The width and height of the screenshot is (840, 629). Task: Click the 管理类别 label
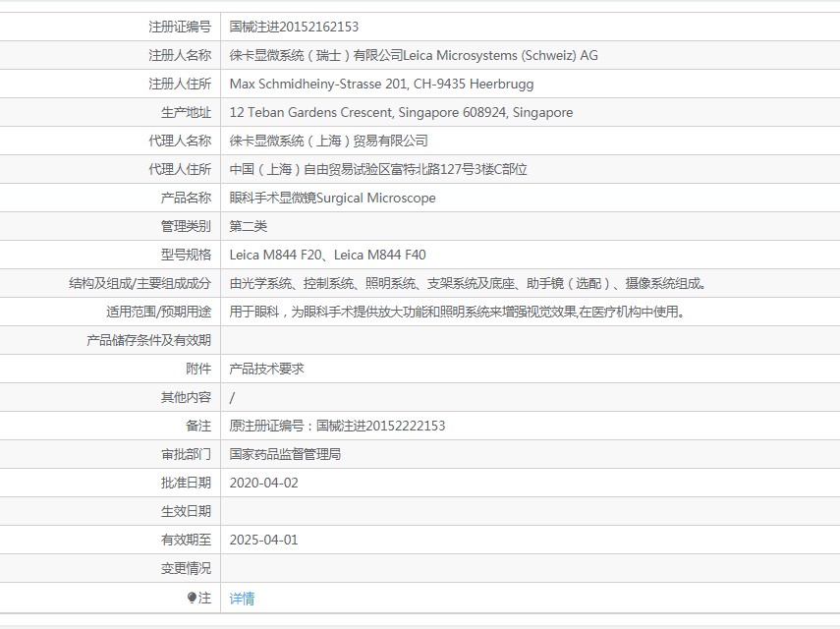click(186, 226)
